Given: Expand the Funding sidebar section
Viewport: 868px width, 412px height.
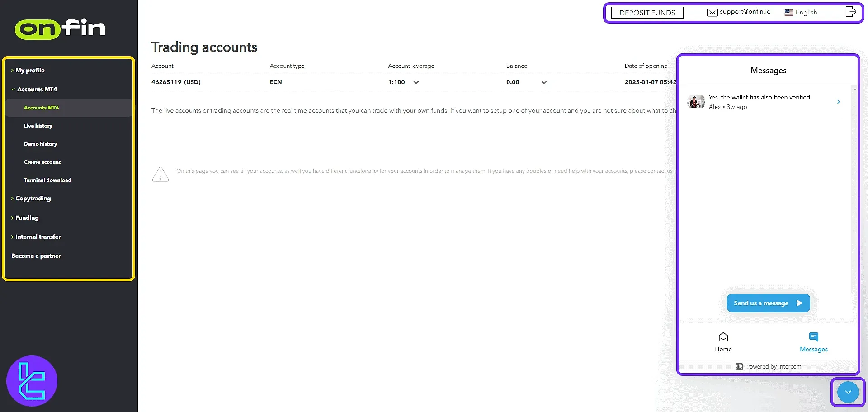Looking at the screenshot, I should tap(27, 218).
